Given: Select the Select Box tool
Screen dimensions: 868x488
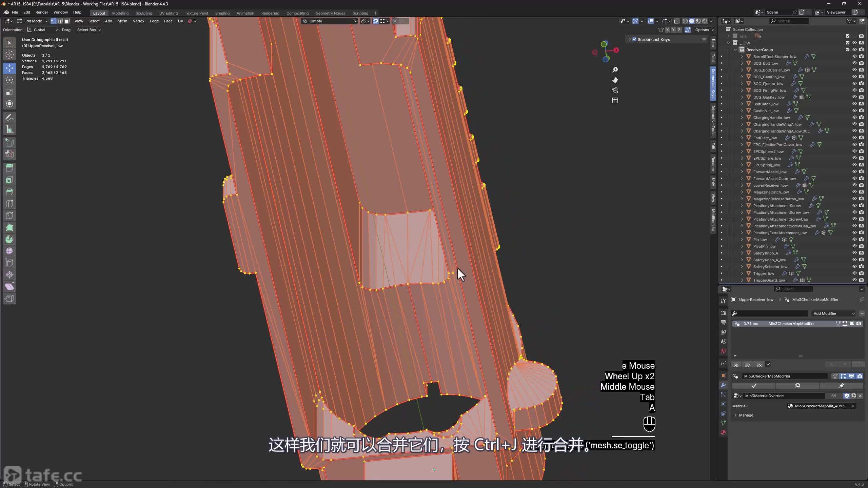Looking at the screenshot, I should point(9,43).
